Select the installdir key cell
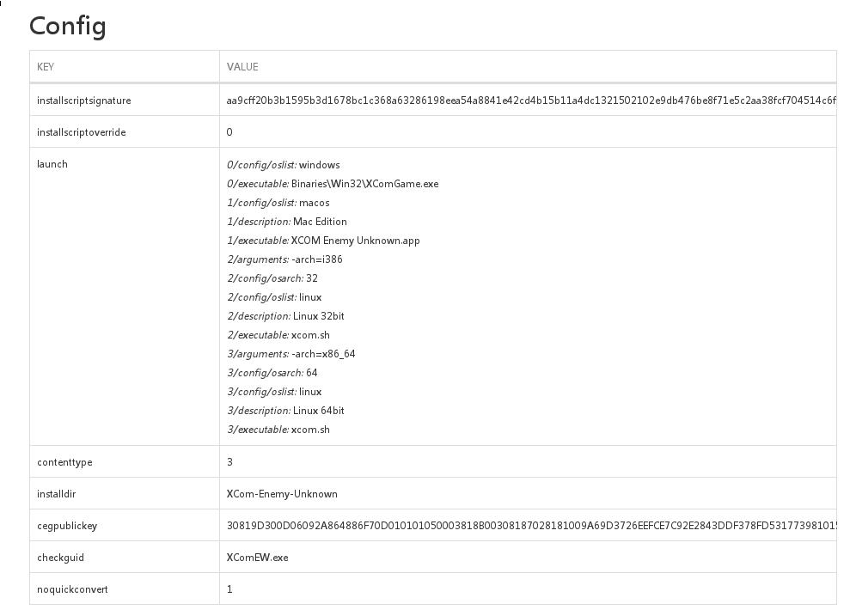Screen dimensions: 850x616 pyautogui.click(x=57, y=494)
